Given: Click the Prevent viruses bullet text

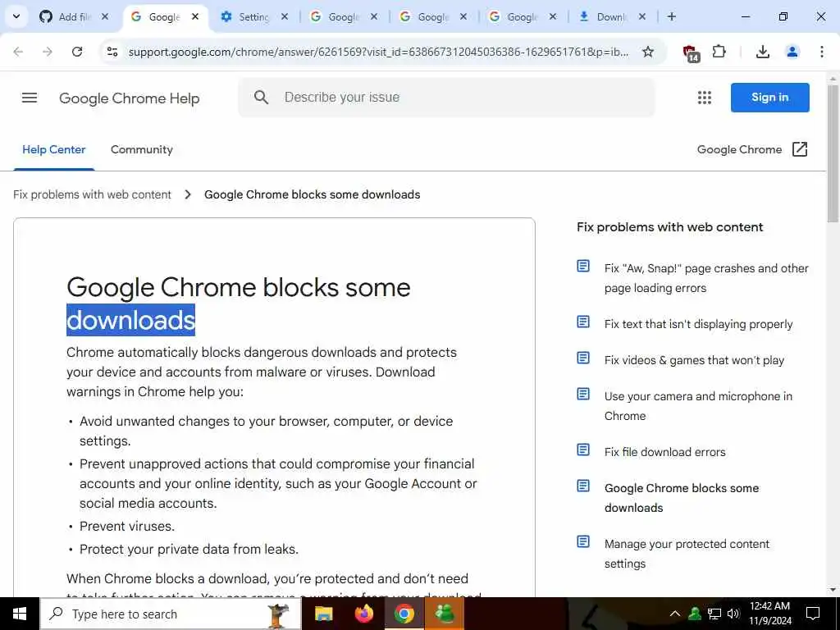Looking at the screenshot, I should pos(127,526).
